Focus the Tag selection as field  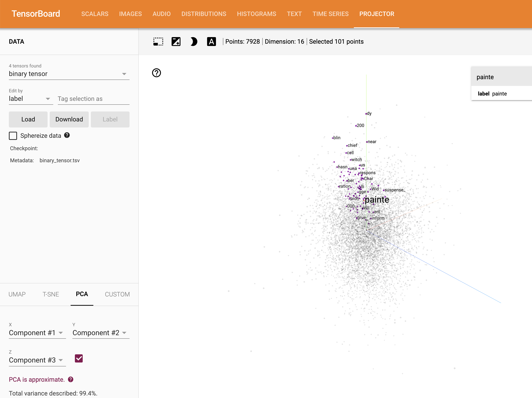pos(93,99)
